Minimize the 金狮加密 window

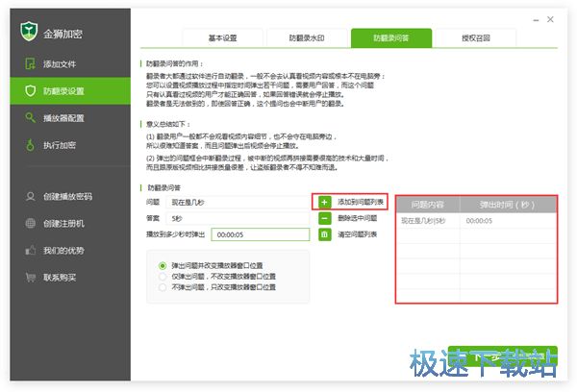coord(536,20)
